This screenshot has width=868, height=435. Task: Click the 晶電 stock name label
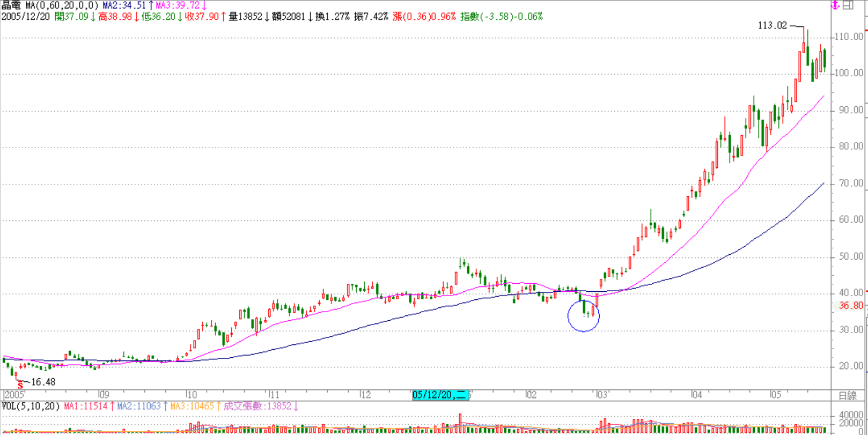click(x=11, y=5)
